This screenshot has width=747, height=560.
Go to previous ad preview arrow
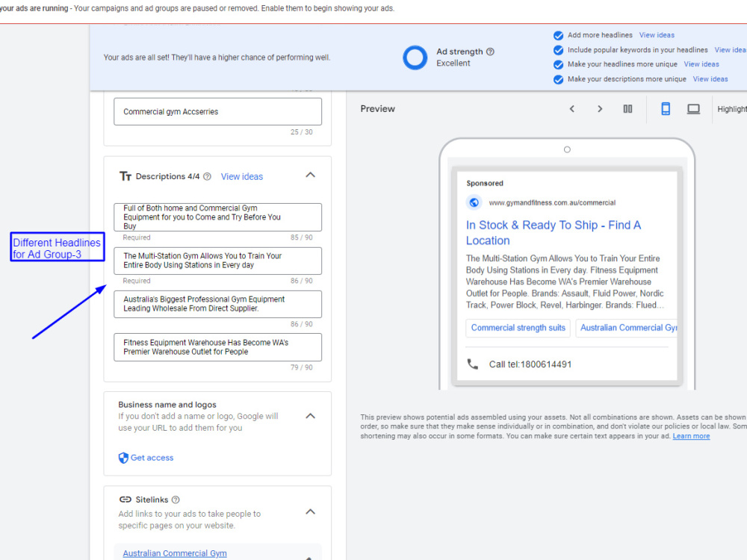(572, 109)
